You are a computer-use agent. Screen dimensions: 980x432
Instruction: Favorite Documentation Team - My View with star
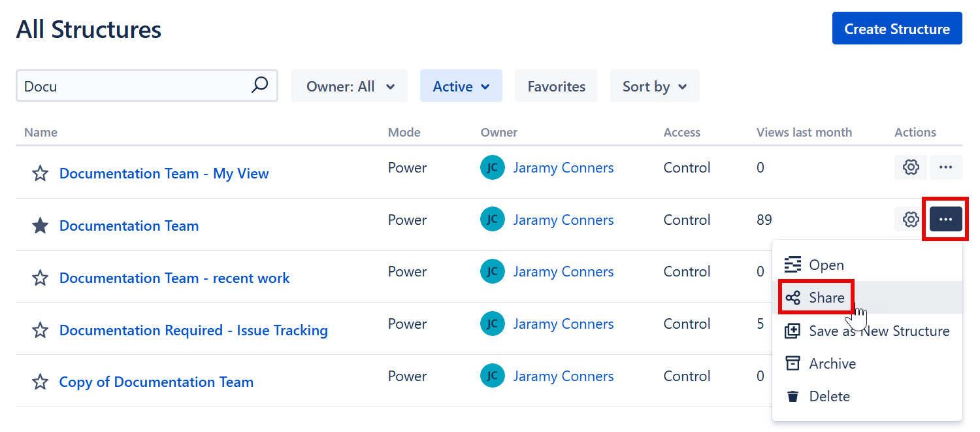point(41,174)
